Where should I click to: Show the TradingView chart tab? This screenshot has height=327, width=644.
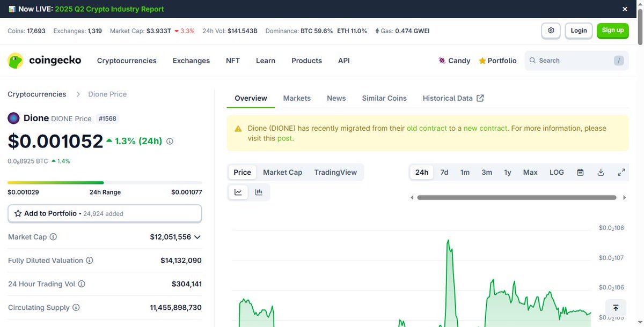click(x=335, y=172)
